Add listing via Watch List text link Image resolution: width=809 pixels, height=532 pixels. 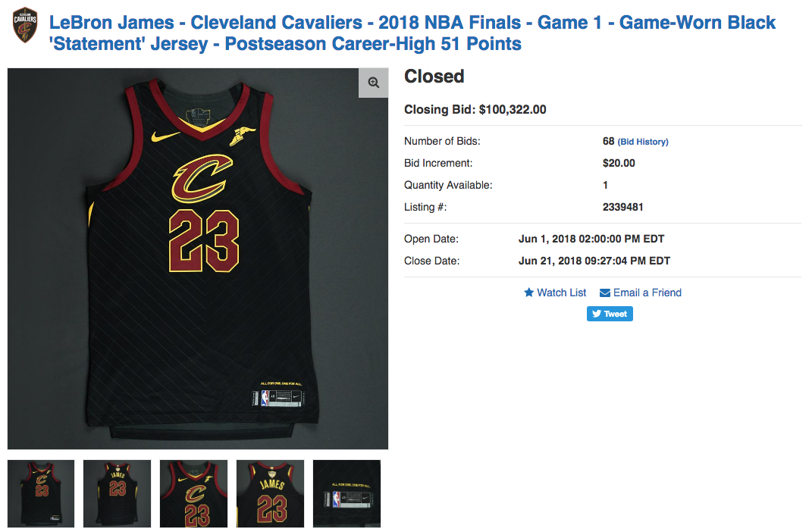(561, 293)
